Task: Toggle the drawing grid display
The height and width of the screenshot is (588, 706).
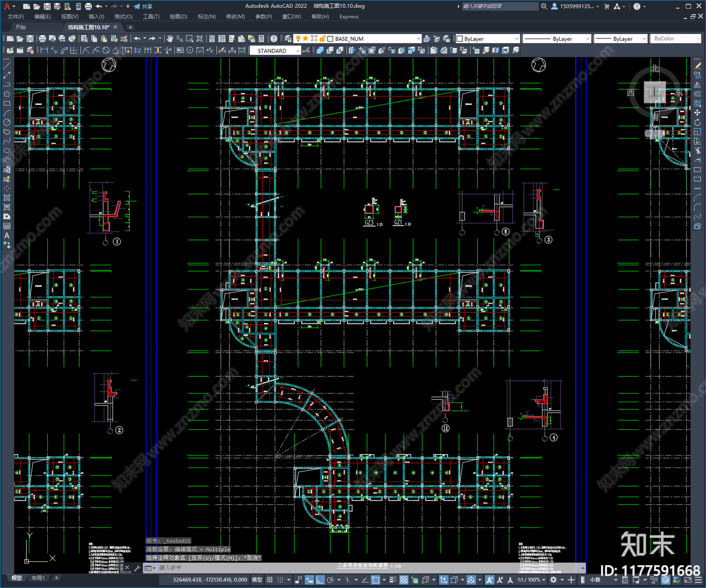Action: [x=270, y=580]
